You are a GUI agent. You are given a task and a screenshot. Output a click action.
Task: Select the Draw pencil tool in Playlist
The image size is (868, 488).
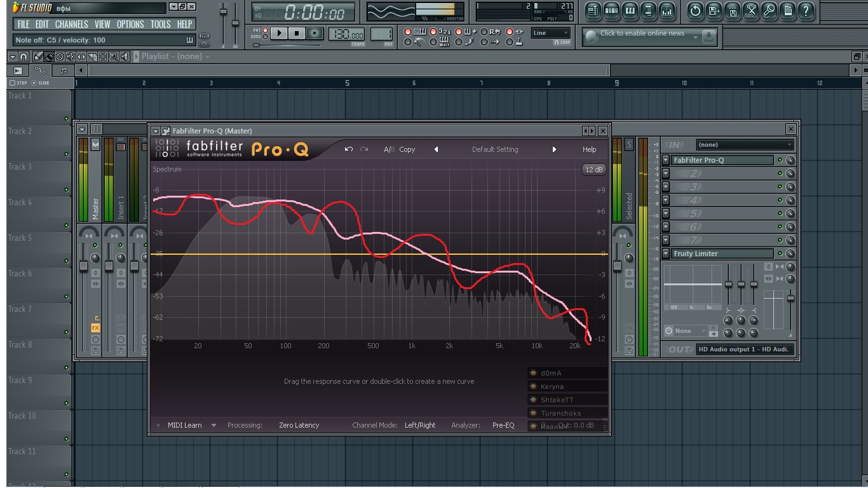[38, 57]
